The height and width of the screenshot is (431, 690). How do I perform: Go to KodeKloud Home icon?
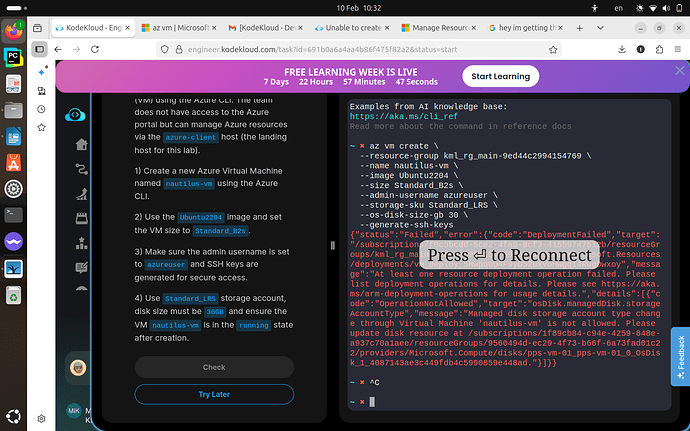[81, 144]
